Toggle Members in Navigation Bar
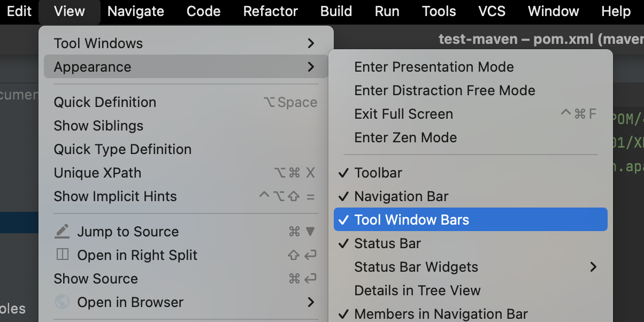 441,314
